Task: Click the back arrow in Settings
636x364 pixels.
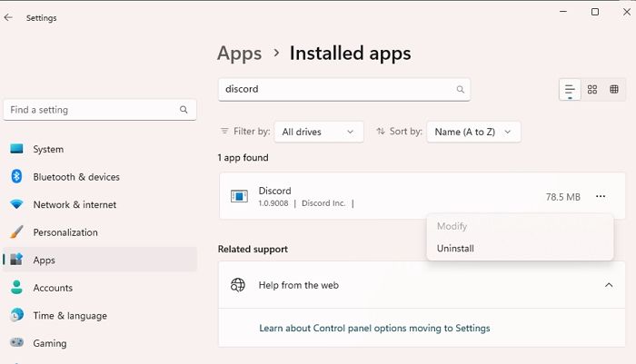Action: tap(9, 17)
